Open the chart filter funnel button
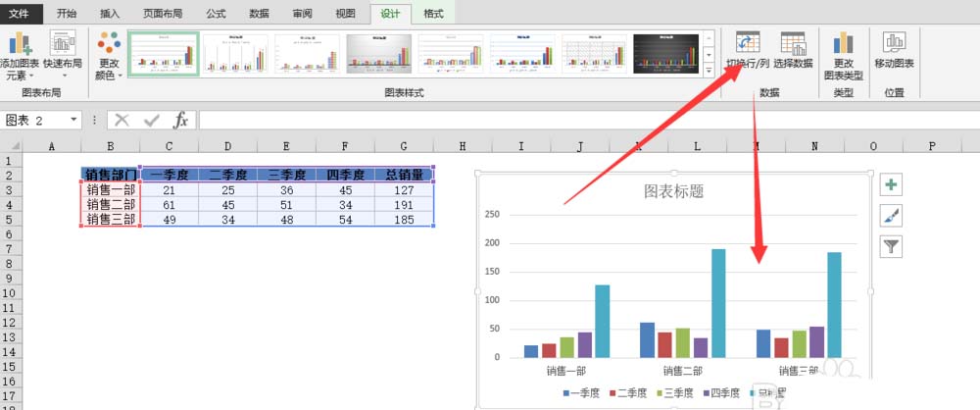The height and width of the screenshot is (410, 980). 891,246
